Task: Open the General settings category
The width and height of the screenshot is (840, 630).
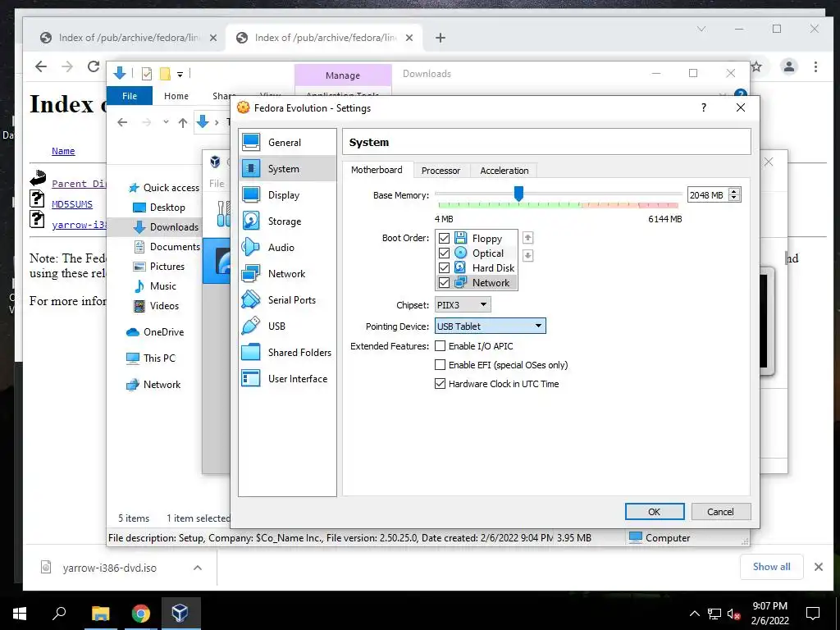Action: [x=287, y=143]
